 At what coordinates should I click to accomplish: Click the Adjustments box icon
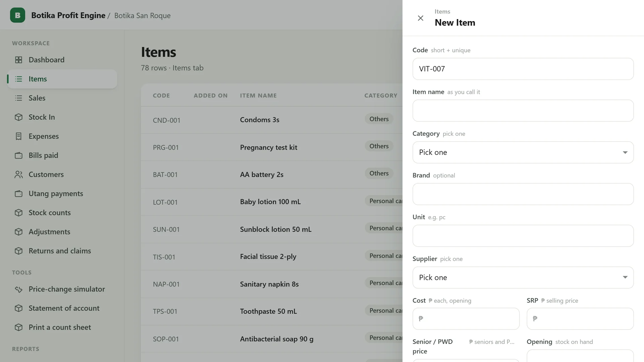19,232
